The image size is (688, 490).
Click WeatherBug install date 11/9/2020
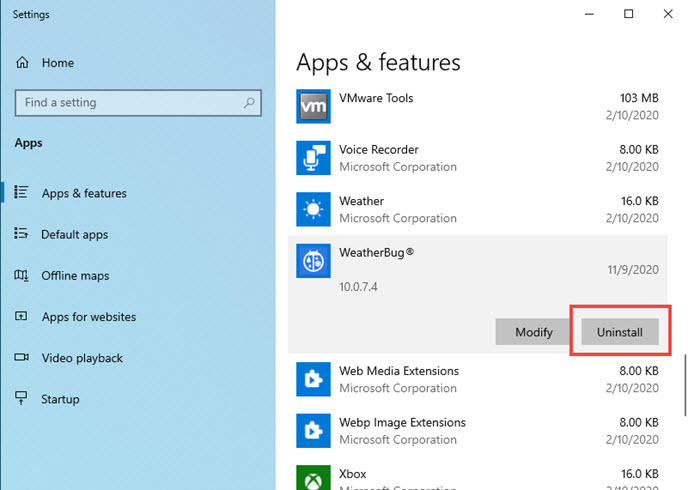tap(633, 269)
